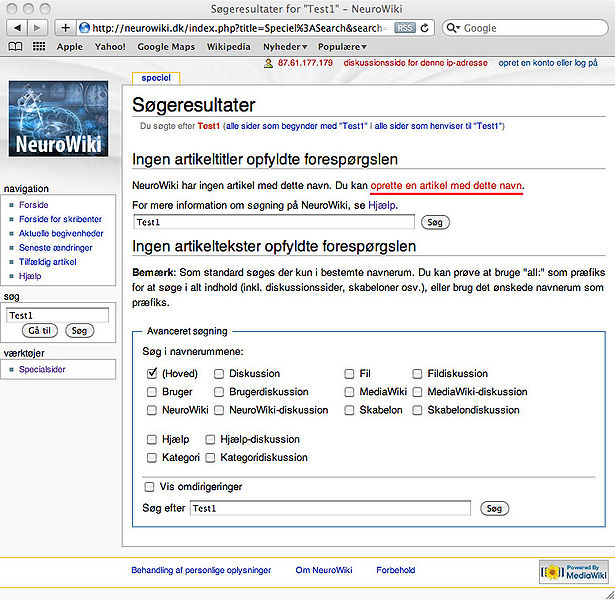Open Seneste ændringer link
615x600 pixels.
tap(56, 248)
